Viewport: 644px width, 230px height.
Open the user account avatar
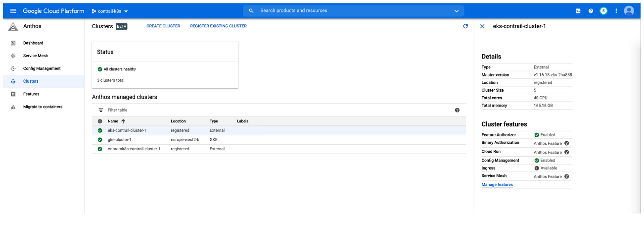tap(629, 11)
